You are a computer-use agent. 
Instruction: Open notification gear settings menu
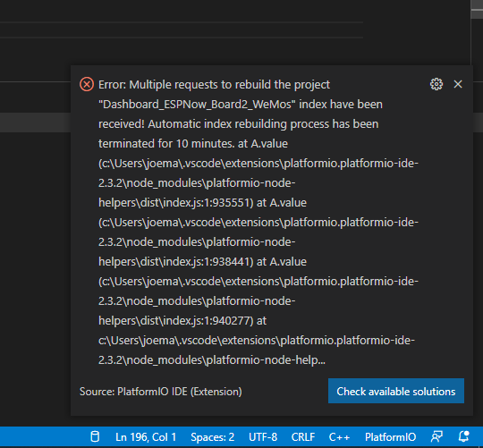(x=436, y=84)
